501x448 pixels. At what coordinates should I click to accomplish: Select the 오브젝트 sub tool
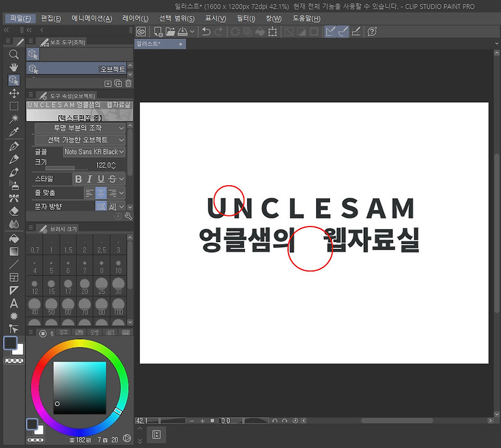76,69
